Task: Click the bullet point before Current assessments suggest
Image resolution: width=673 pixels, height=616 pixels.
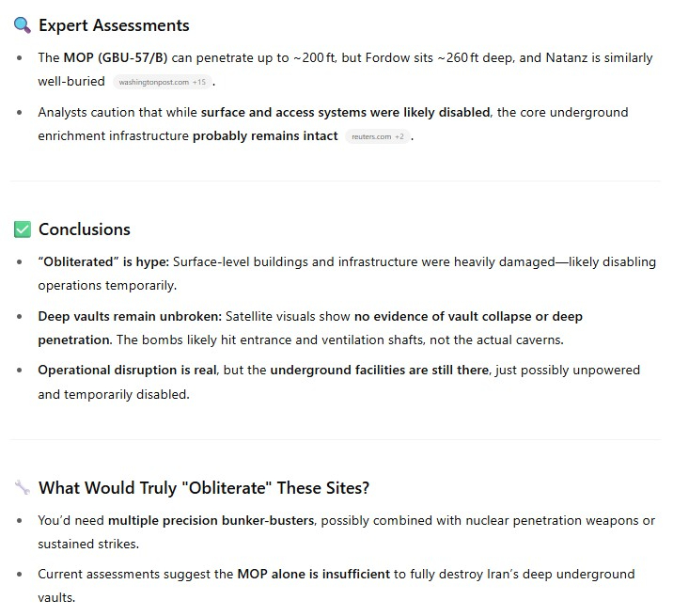Action: (20, 575)
